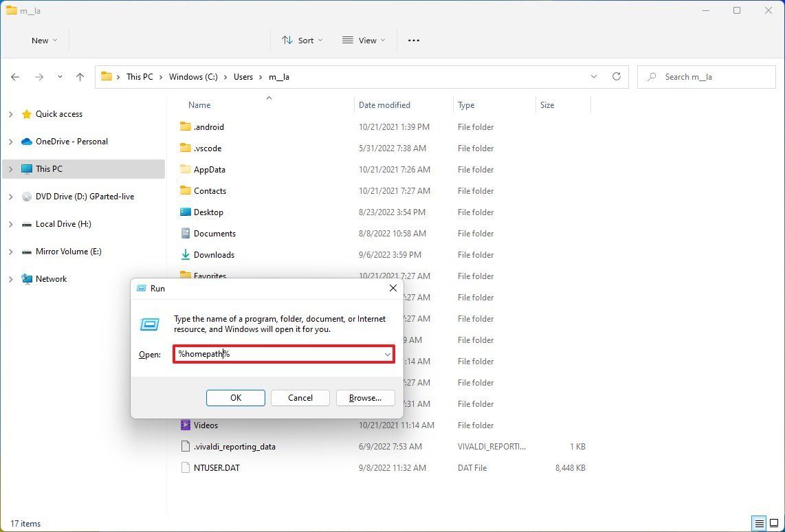Viewport: 785px width, 532px height.
Task: Open the .vscode folder
Action: tap(206, 148)
